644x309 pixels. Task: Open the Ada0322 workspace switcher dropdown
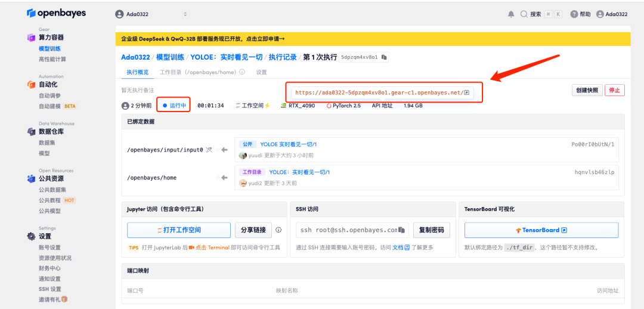(151, 14)
